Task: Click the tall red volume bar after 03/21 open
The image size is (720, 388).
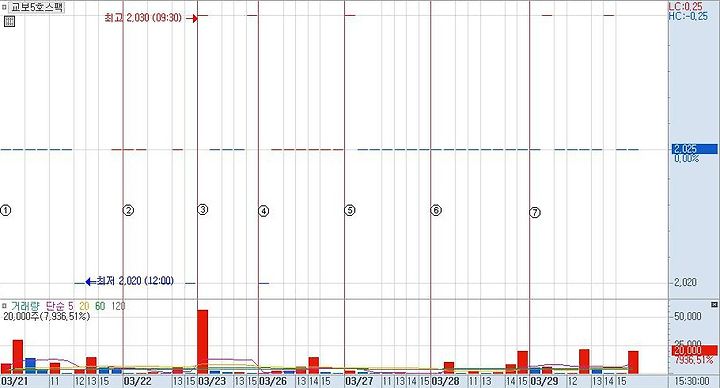Action: [18, 357]
